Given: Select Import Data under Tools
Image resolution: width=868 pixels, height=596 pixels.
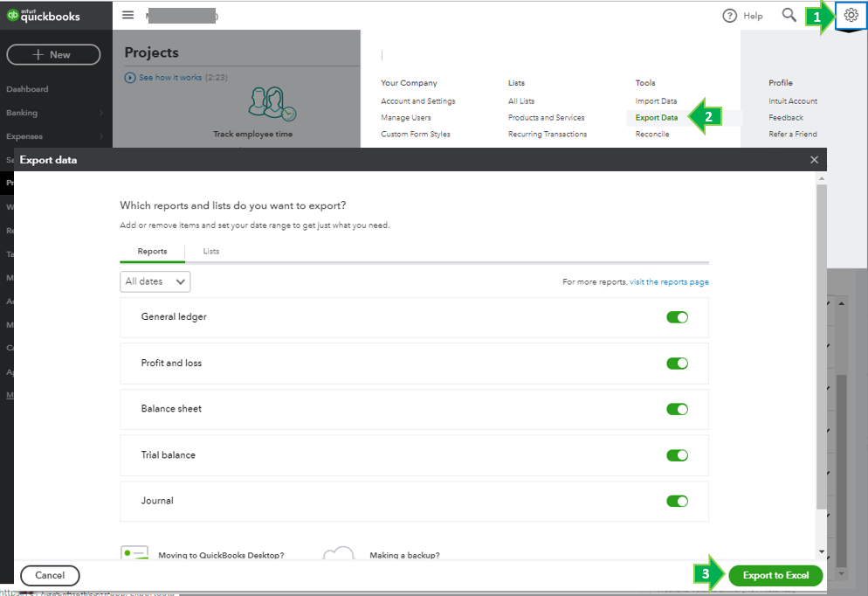Looking at the screenshot, I should 656,100.
